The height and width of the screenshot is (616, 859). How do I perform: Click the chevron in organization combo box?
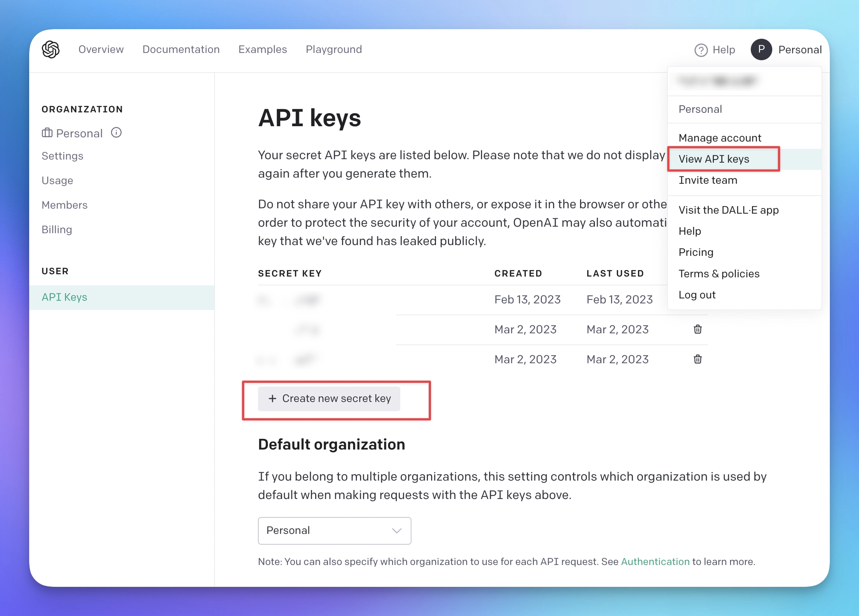pyautogui.click(x=396, y=530)
